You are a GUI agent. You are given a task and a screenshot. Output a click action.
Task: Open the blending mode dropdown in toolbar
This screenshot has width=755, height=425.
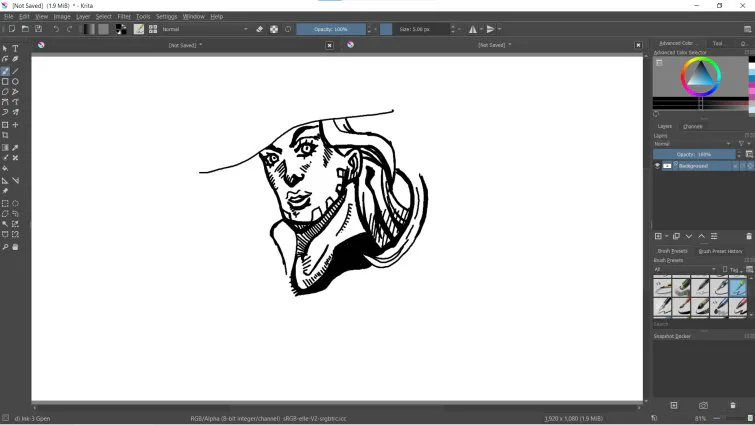pyautogui.click(x=206, y=29)
